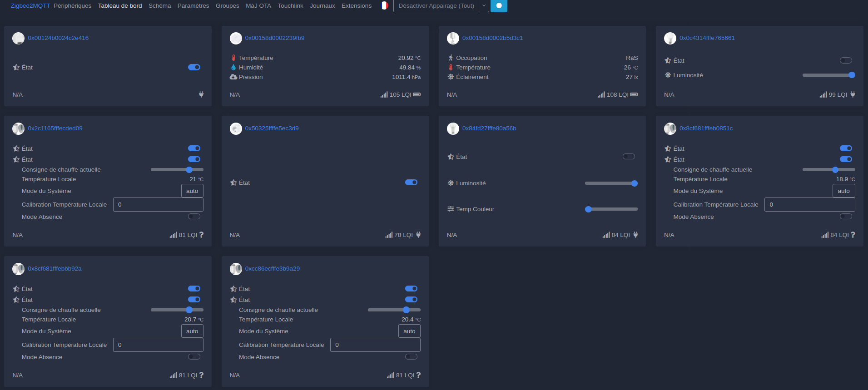Screen dimensions: 868x390
Task: Click question mark icon on 0x2c1165fffecded09 card
Action: click(x=201, y=235)
